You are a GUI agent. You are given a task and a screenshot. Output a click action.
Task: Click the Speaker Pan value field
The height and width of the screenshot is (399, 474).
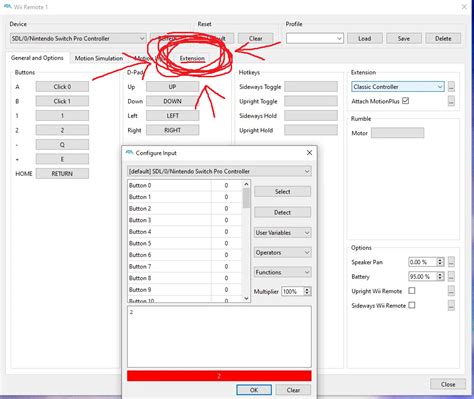(422, 262)
